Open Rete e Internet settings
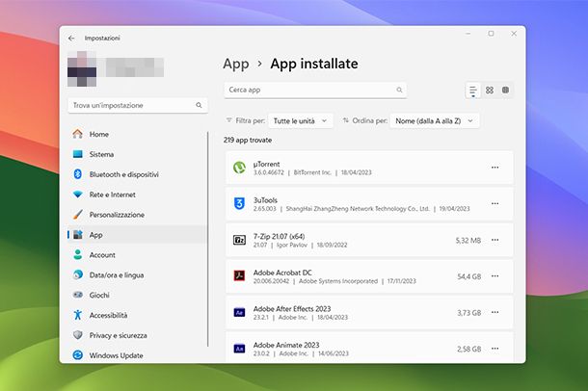The width and height of the screenshot is (588, 391). point(137,195)
